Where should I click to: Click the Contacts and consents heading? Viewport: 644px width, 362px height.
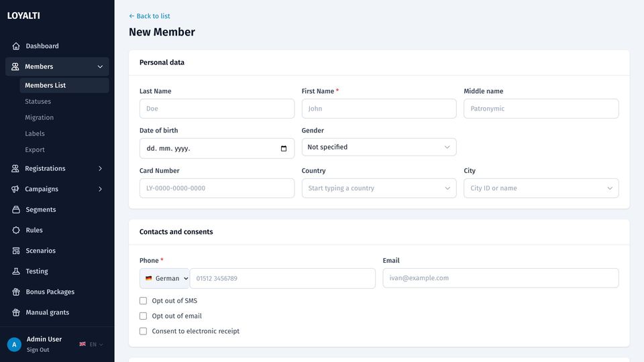coord(176,231)
